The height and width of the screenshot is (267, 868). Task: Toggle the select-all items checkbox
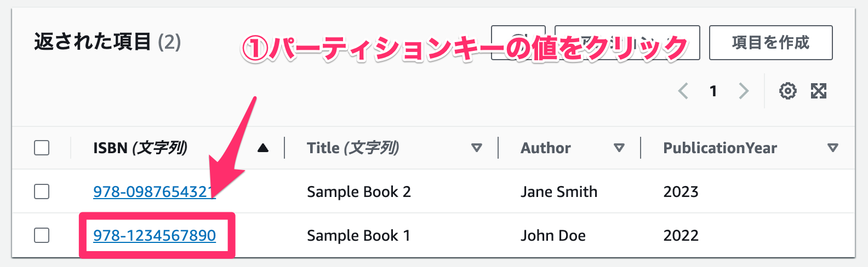pyautogui.click(x=42, y=148)
